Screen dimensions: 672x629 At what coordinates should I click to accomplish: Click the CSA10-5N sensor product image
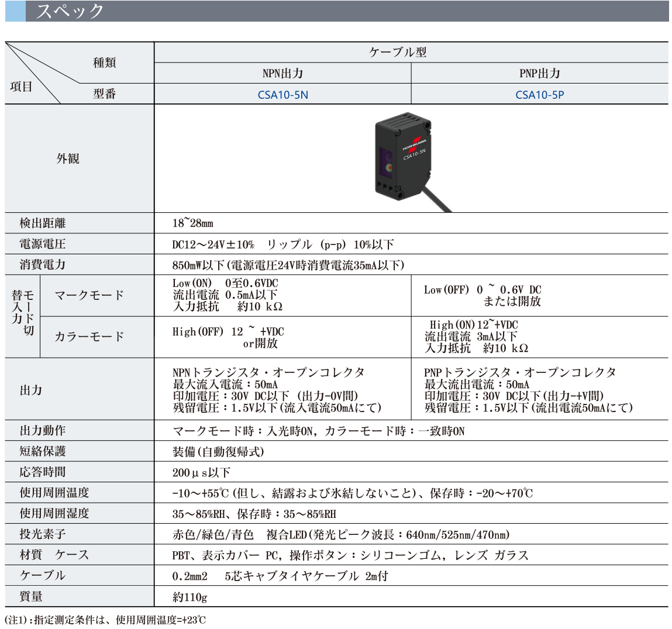pos(408,159)
